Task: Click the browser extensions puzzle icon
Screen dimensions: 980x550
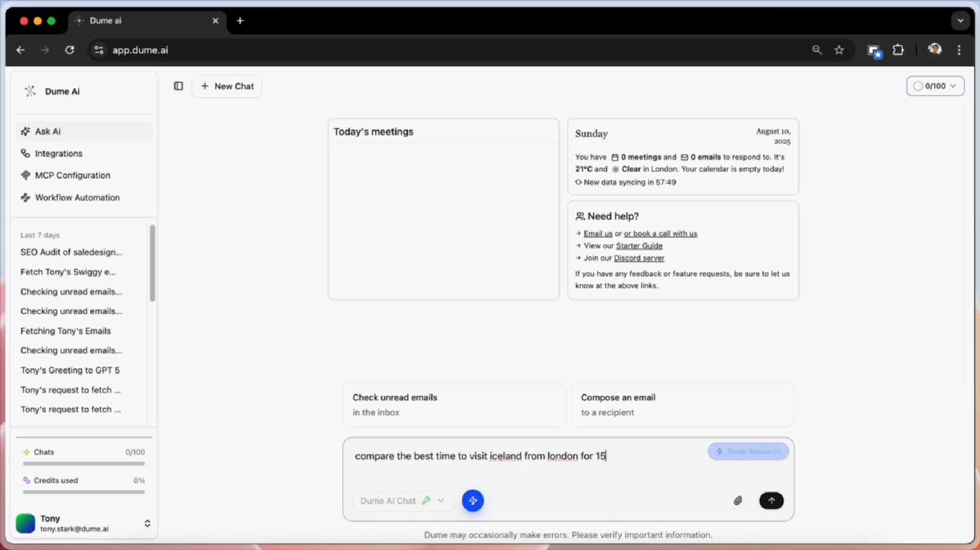Action: (898, 50)
